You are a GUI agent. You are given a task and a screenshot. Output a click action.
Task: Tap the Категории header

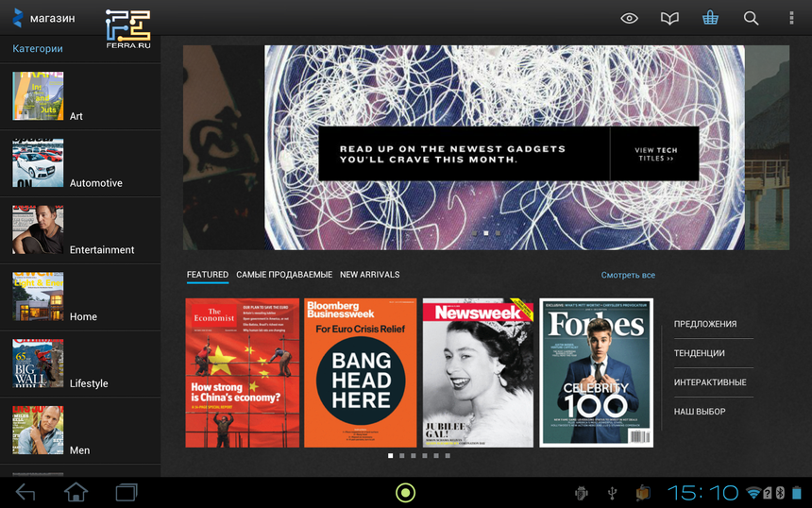coord(37,49)
